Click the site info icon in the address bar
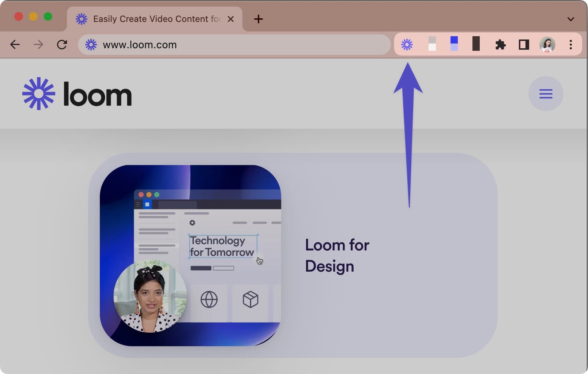Screen dimensions: 588x374 [91, 44]
